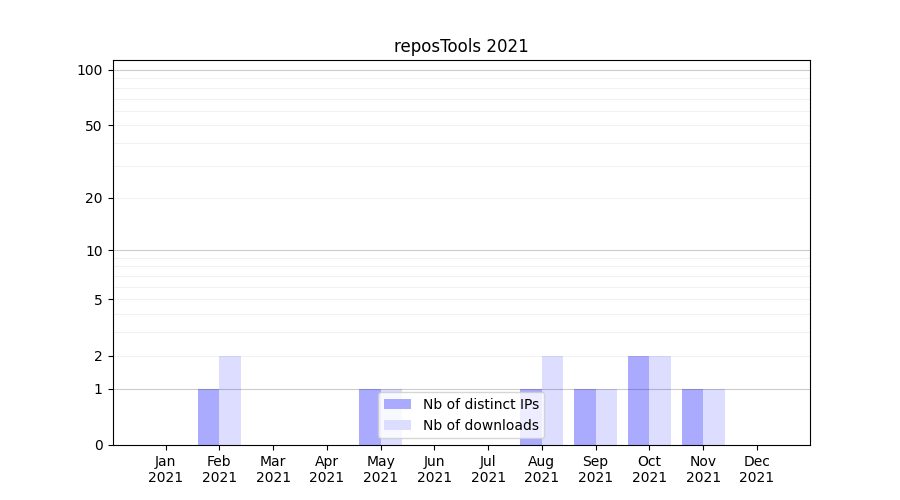Click the 'Dec 2021' x-axis label
This screenshot has width=900, height=500.
click(756, 469)
